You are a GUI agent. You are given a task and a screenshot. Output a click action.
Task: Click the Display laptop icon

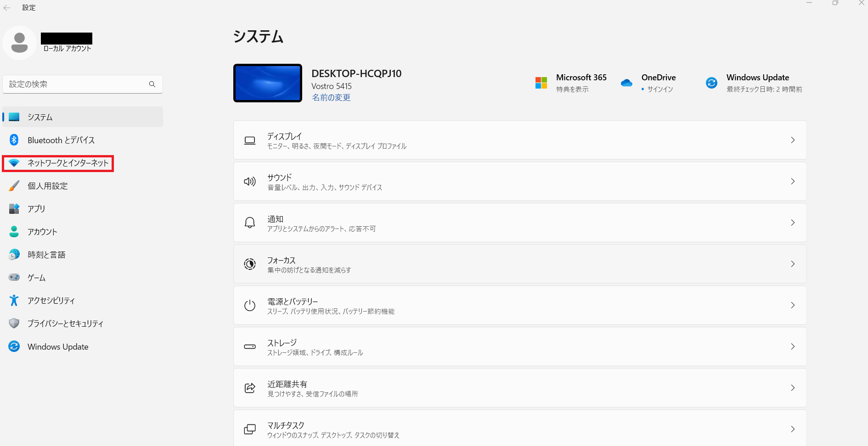click(250, 140)
